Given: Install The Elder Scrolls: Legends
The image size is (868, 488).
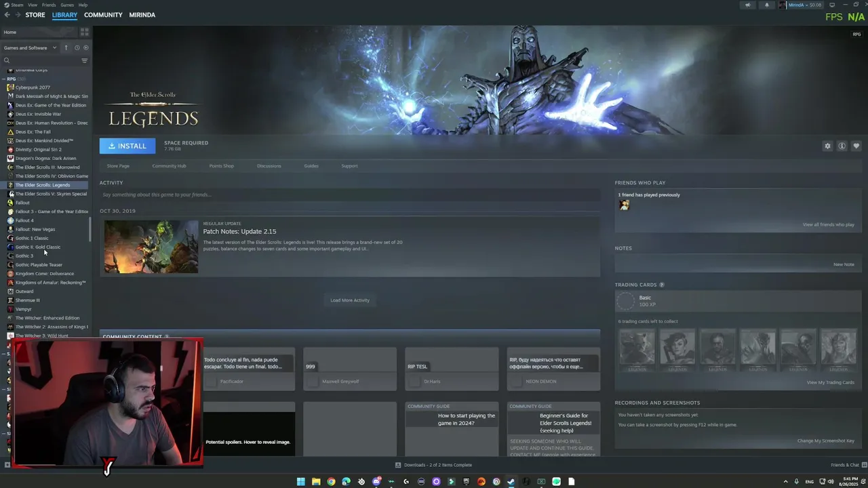Looking at the screenshot, I should point(127,146).
